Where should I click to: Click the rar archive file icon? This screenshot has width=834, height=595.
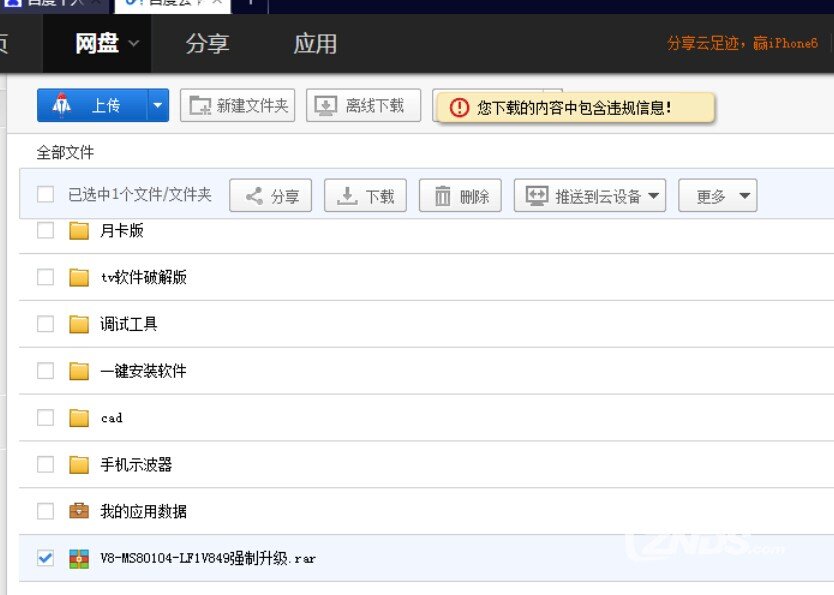click(79, 558)
